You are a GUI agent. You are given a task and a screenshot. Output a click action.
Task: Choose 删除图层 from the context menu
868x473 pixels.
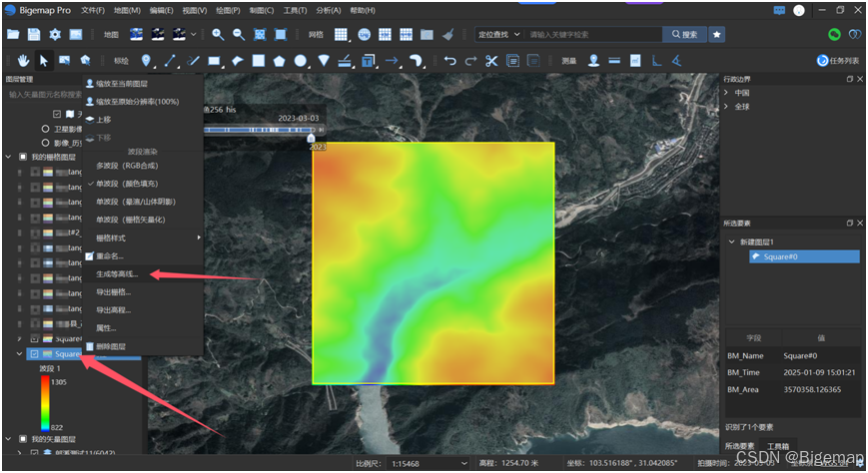143,347
